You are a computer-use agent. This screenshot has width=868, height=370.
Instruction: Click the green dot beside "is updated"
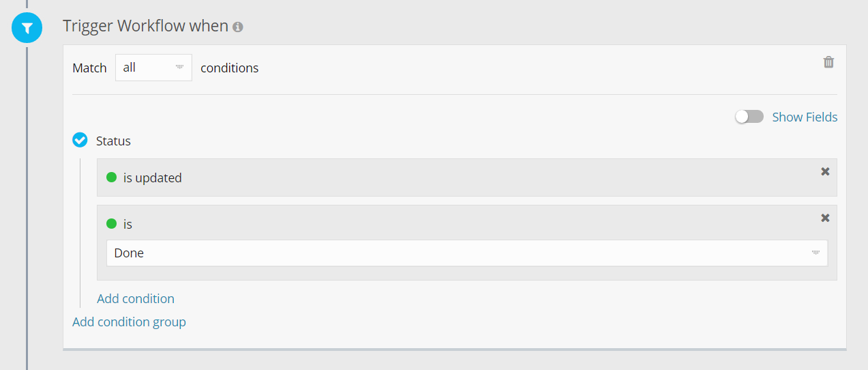(x=112, y=177)
